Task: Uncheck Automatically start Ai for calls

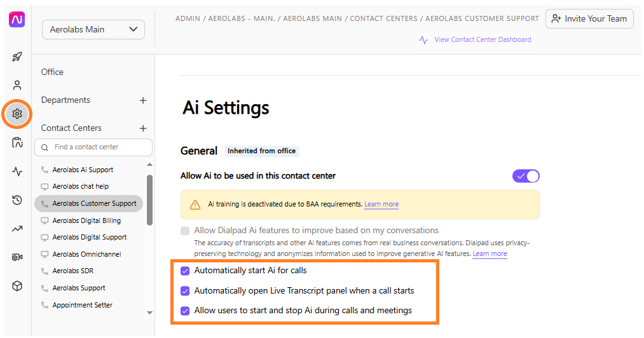Action: click(x=185, y=271)
